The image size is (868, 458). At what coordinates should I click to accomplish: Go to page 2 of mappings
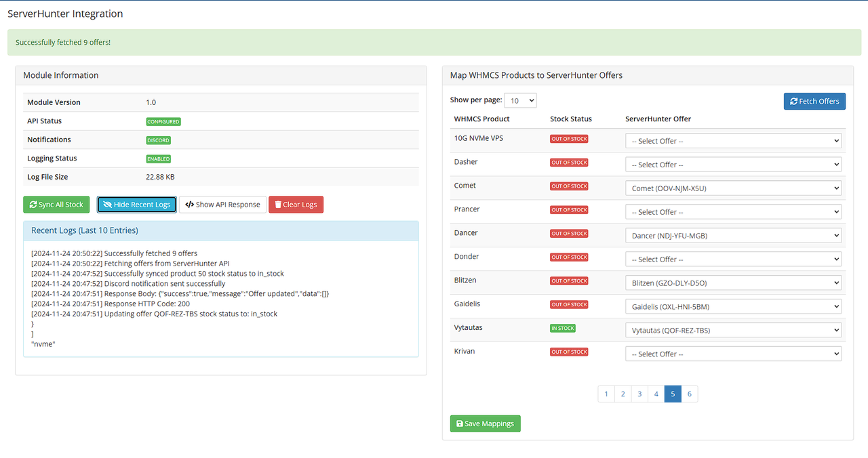pos(623,394)
